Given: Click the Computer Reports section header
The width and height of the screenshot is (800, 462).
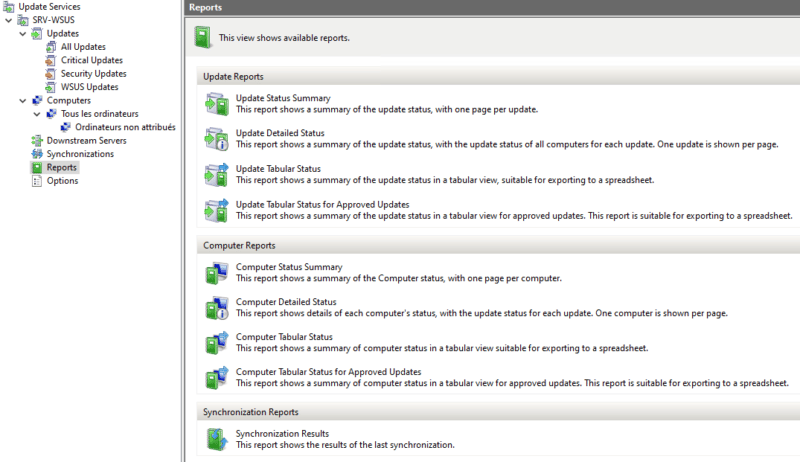Looking at the screenshot, I should (x=498, y=245).
